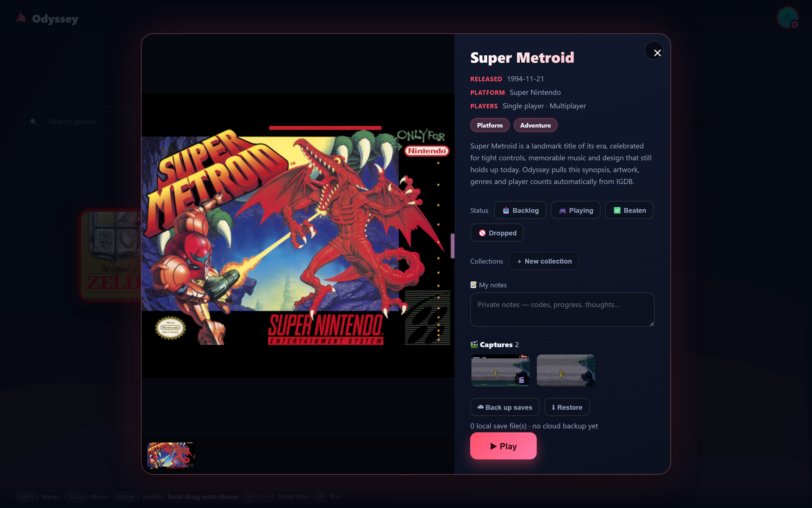
Task: Click the large Super Metroid box art
Action: pos(298,235)
